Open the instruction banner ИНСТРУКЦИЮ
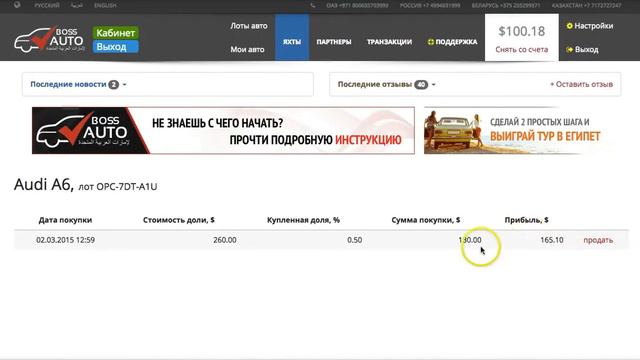The width and height of the screenshot is (640, 360). (x=223, y=131)
